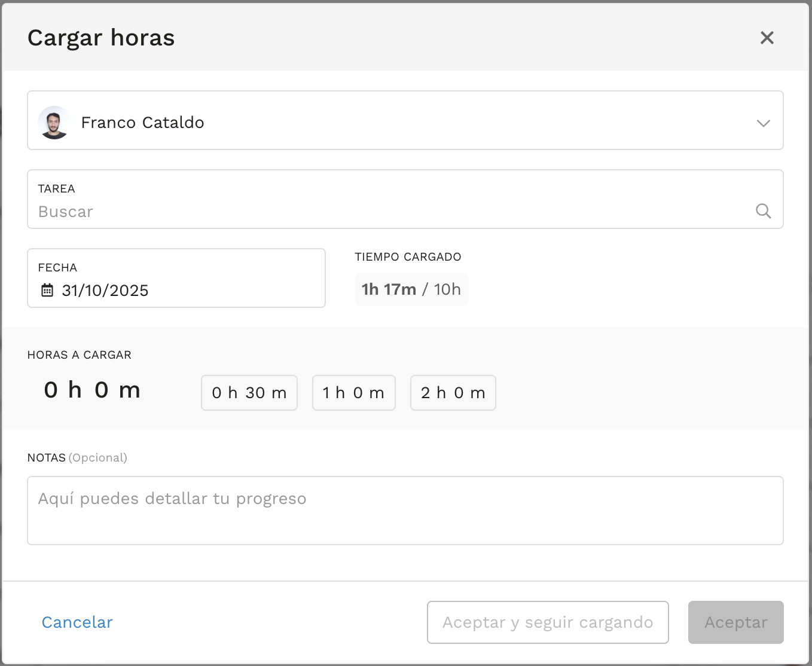Select the 2 h 0 m preset
The image size is (812, 666).
(x=453, y=393)
